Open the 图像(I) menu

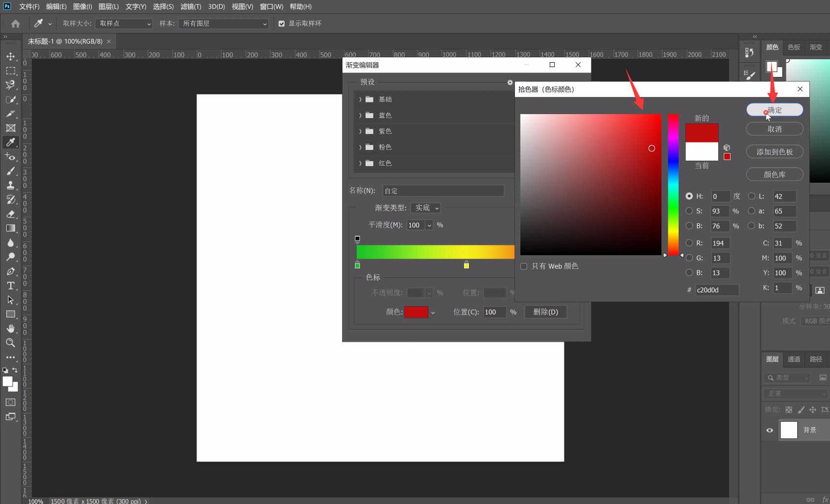[x=82, y=6]
